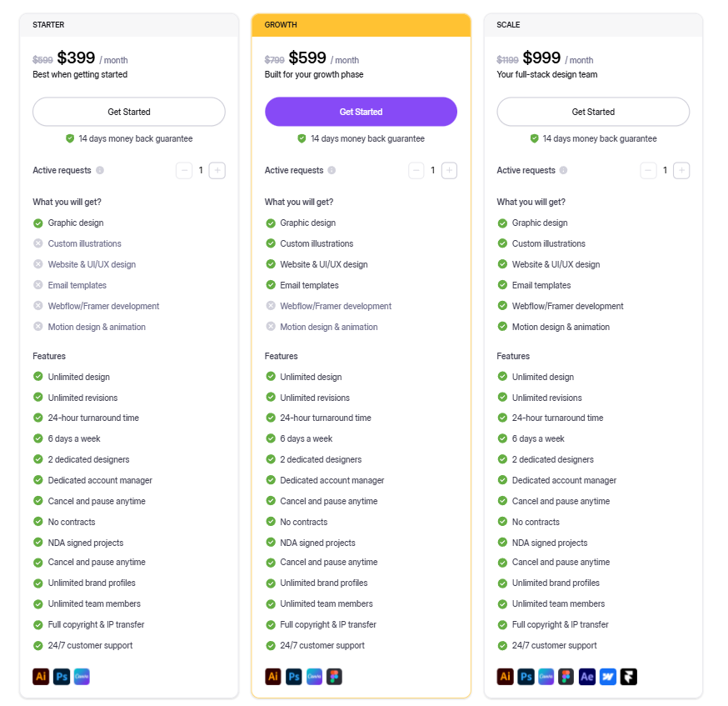Click the After Effects icon in Scale plan
728x706 pixels.
(x=586, y=677)
